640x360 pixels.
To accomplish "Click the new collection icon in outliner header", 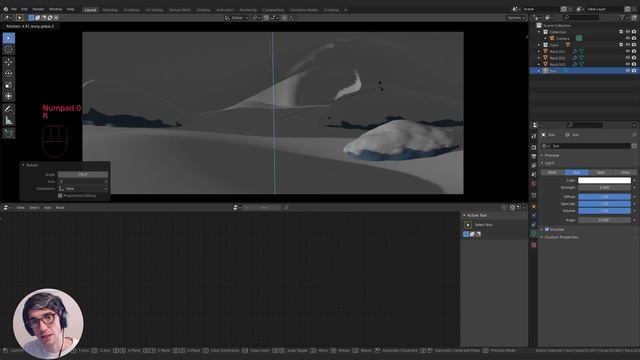I will point(633,18).
